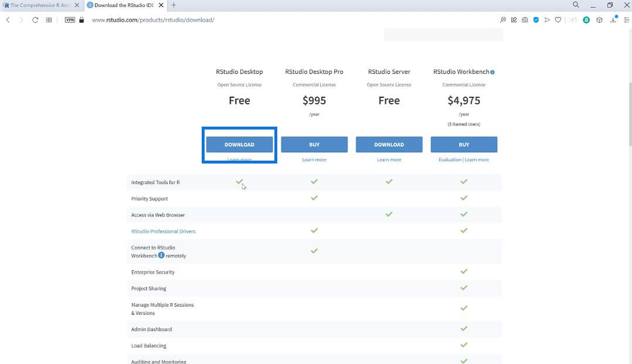Open a new tab with plus button
This screenshot has width=632, height=364.
174,5
